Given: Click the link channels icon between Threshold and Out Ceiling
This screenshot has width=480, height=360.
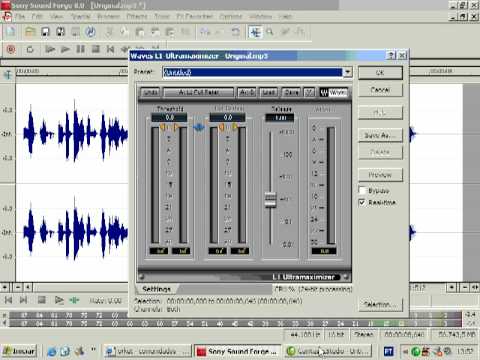Looking at the screenshot, I should 199,127.
